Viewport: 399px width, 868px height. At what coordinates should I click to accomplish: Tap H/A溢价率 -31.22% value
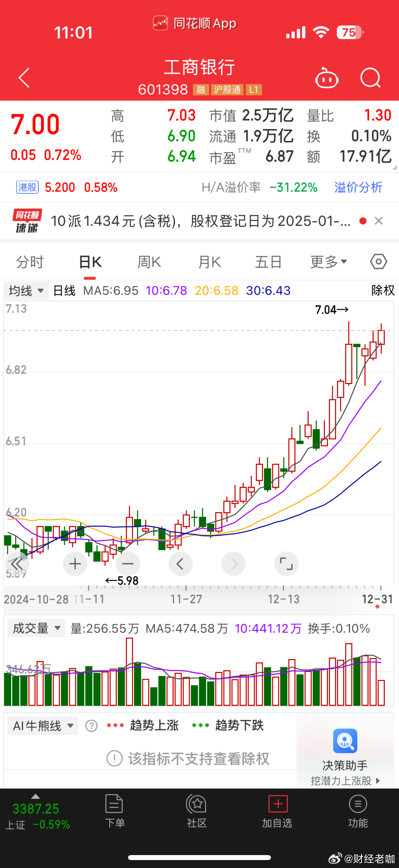[x=293, y=187]
